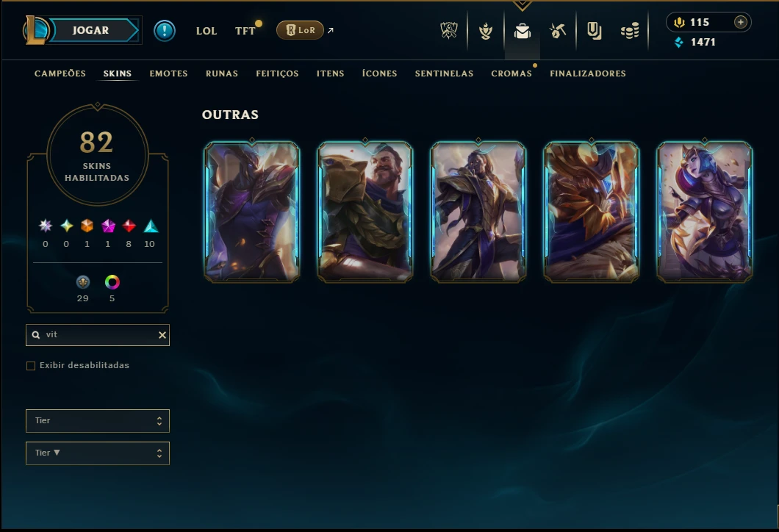
Task: Enable the Exibir desabilitadas checkbox
Action: pyautogui.click(x=31, y=366)
